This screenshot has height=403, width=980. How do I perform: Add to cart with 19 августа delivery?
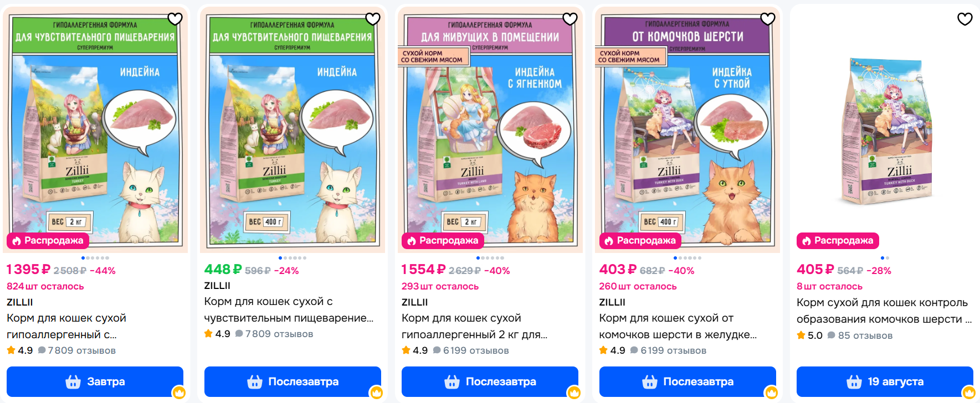(885, 382)
